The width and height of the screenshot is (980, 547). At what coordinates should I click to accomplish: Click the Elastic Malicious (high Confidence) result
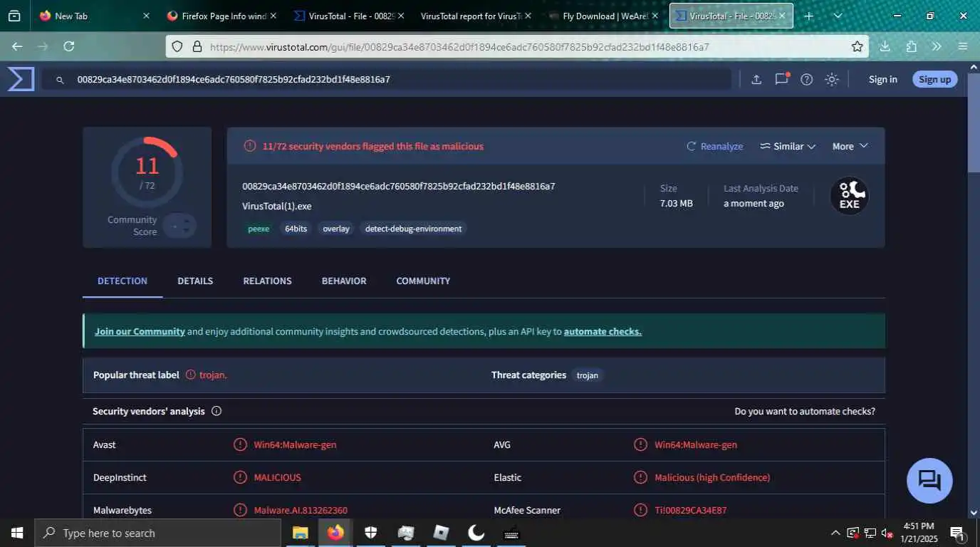coord(712,477)
